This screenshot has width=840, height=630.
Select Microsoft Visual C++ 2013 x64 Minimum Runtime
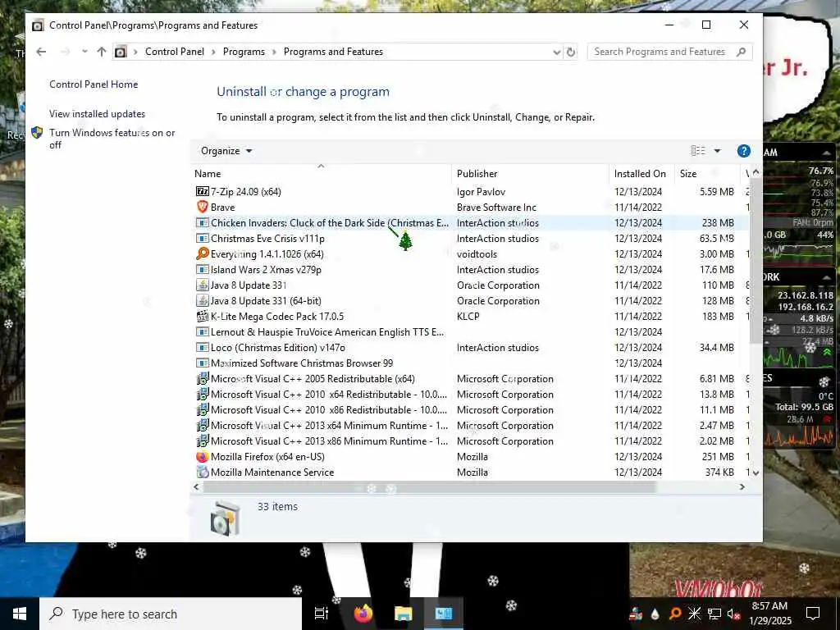472,426
